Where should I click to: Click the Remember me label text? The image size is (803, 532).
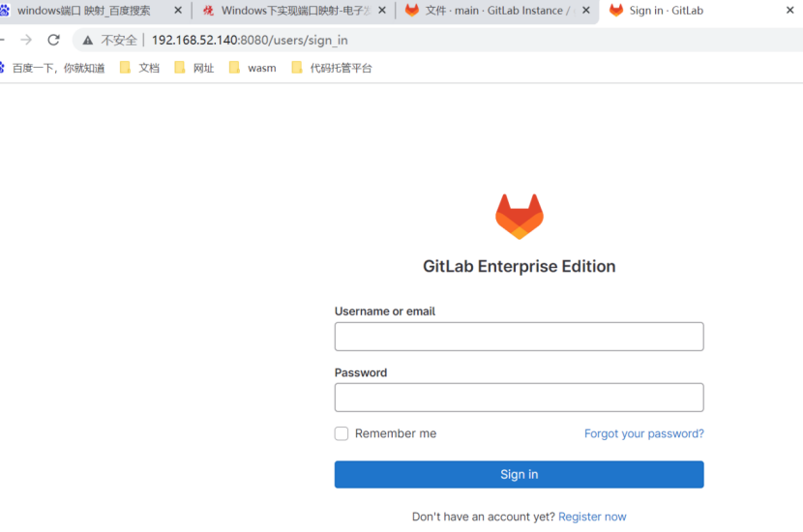[x=396, y=433]
